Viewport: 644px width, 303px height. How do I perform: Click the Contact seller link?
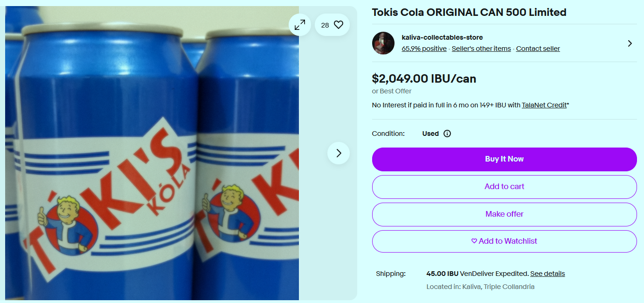click(x=538, y=49)
